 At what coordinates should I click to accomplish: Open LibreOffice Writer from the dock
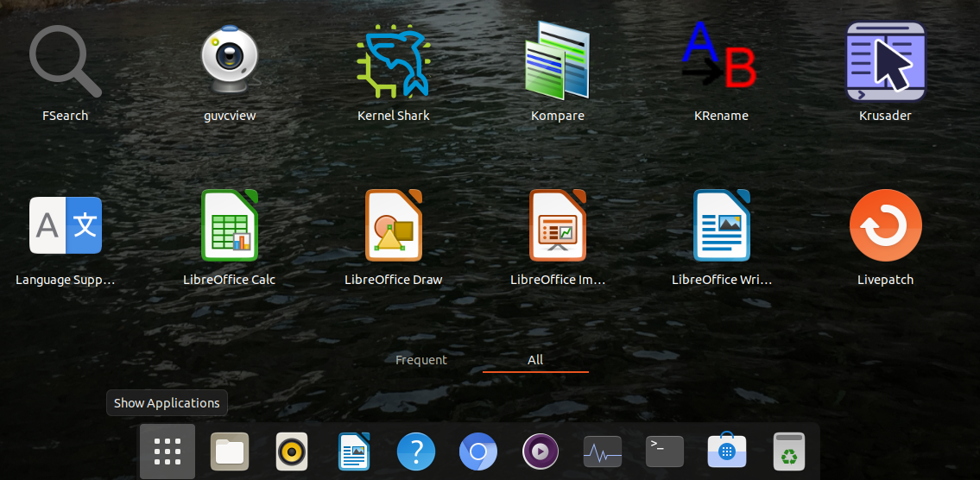click(x=354, y=452)
